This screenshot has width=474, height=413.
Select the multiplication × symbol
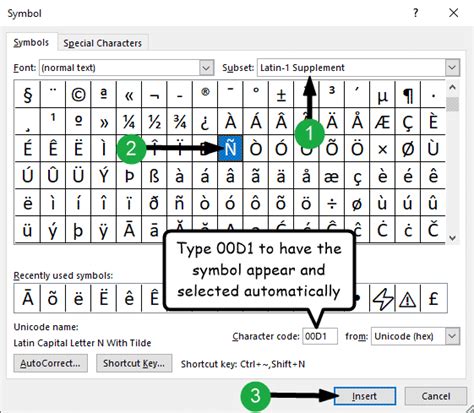(x=382, y=149)
